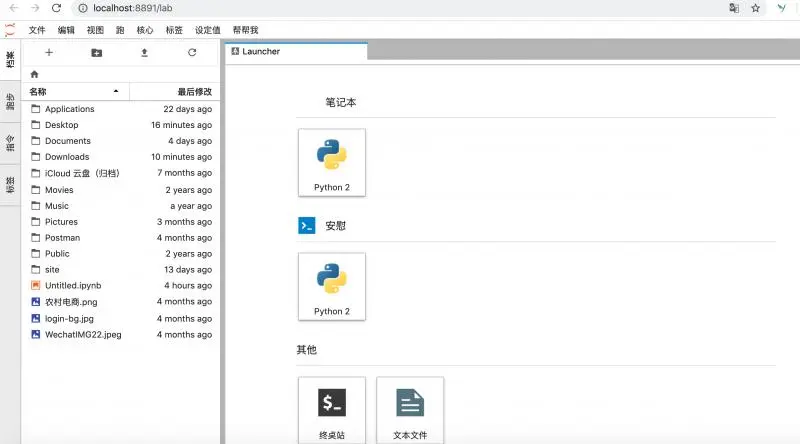Open the first left sidebar file browser tab
The height and width of the screenshot is (444, 800).
click(x=10, y=59)
